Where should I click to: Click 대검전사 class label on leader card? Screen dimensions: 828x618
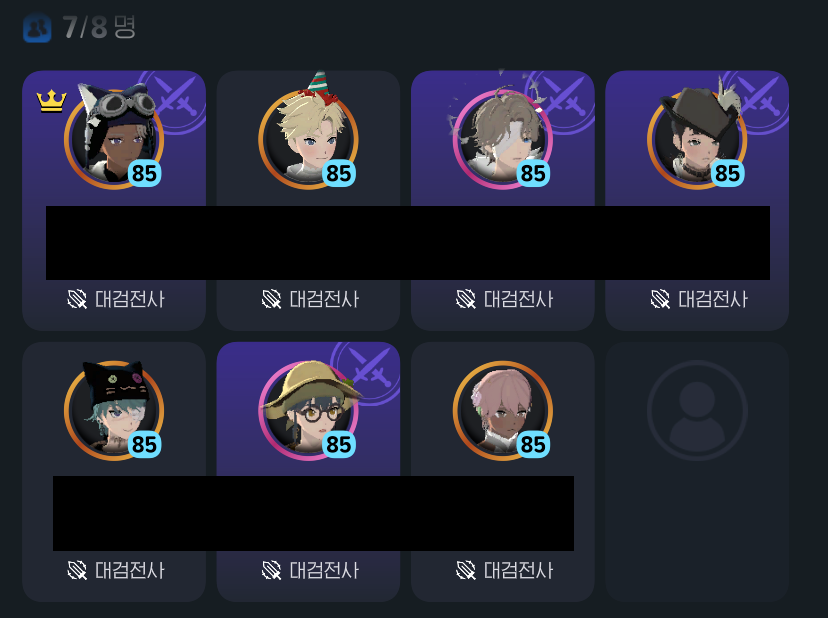coord(130,299)
